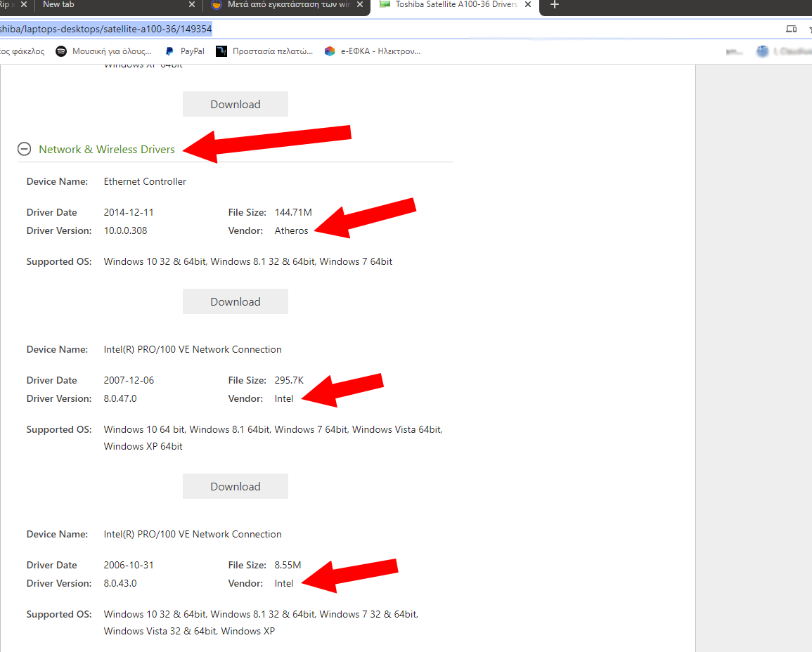Select driver version 10.0.0.308 text
Screen dimensions: 812x652
point(125,230)
